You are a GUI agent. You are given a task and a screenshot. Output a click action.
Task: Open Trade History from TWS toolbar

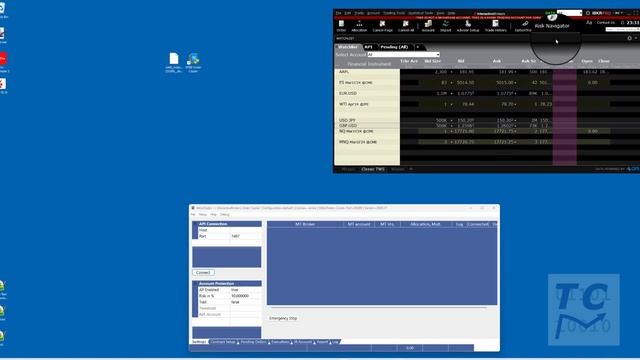[x=496, y=27]
